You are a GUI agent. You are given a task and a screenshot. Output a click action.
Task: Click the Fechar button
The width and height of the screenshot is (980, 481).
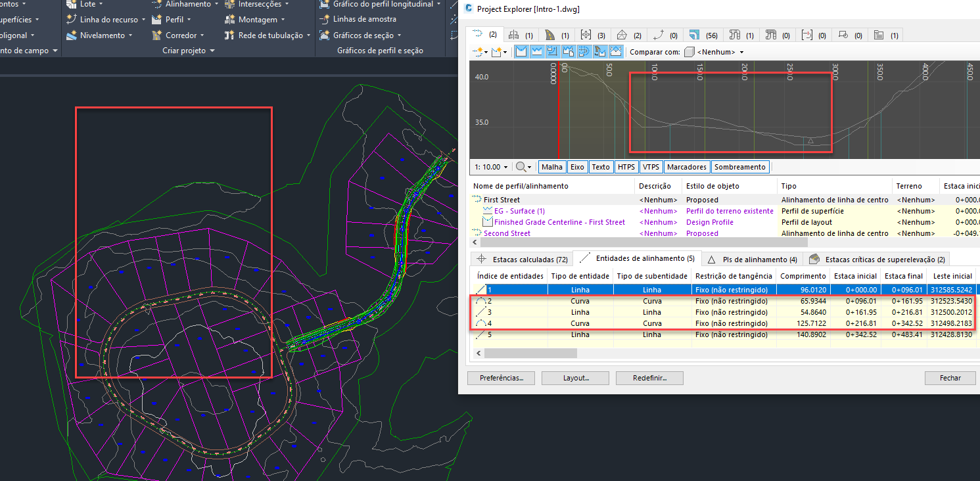pyautogui.click(x=949, y=378)
